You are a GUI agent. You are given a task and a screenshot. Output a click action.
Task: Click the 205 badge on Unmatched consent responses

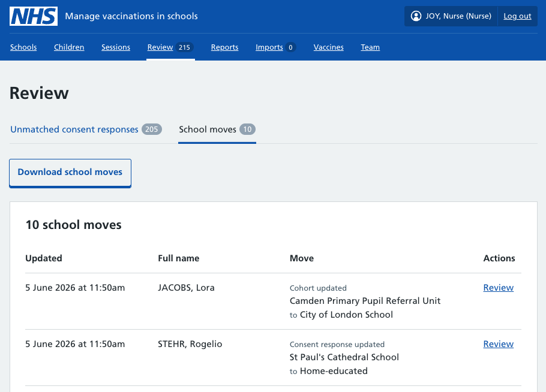[x=151, y=129]
